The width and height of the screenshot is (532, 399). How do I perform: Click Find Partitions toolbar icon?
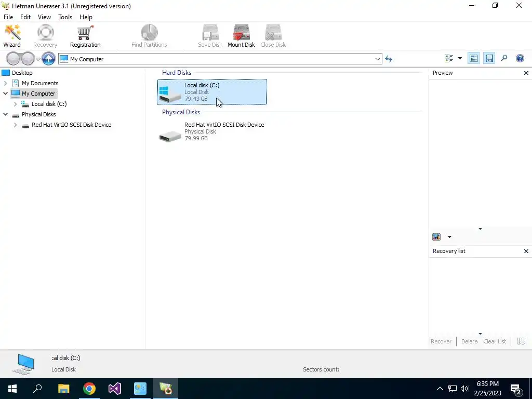pyautogui.click(x=149, y=36)
